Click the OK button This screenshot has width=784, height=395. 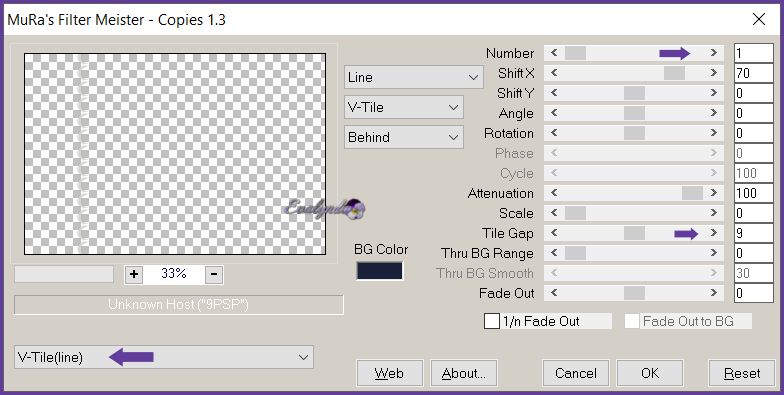click(650, 374)
